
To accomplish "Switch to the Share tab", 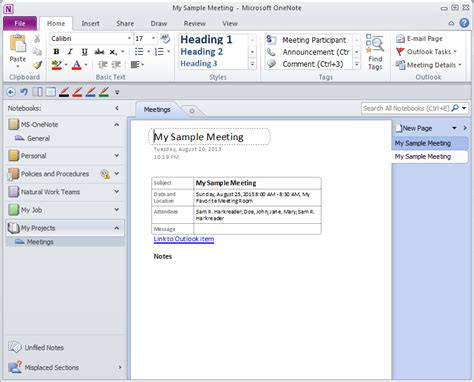I will click(x=125, y=23).
